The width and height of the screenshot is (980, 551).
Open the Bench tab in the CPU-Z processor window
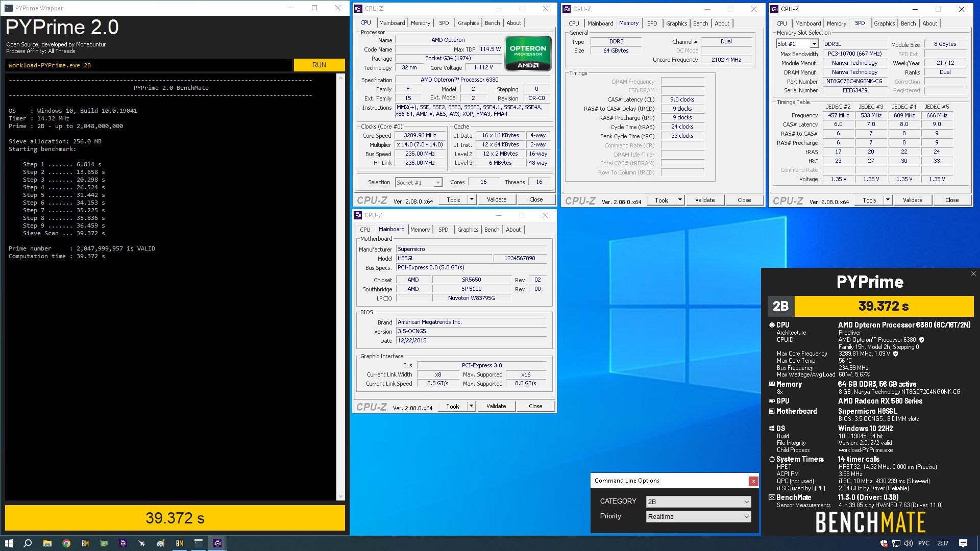point(492,23)
